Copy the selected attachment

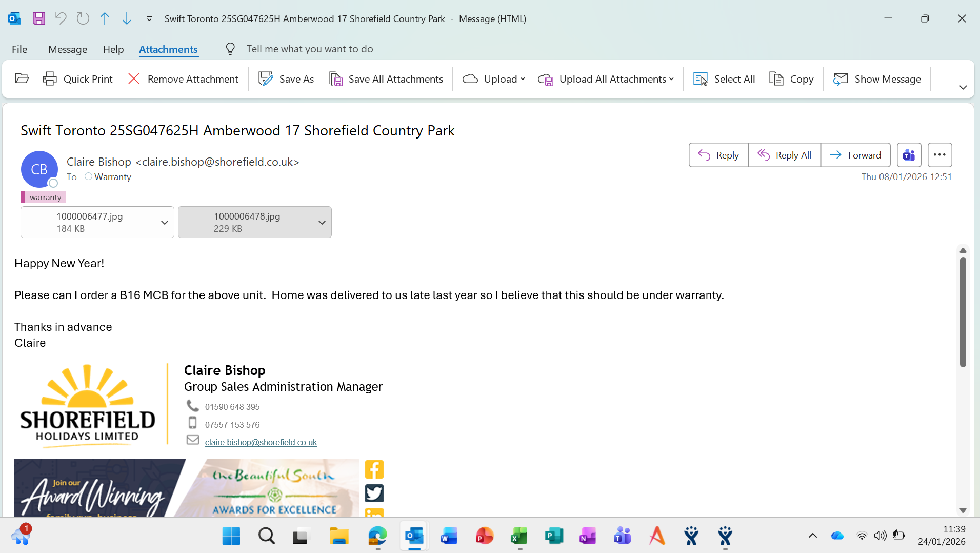tap(791, 79)
